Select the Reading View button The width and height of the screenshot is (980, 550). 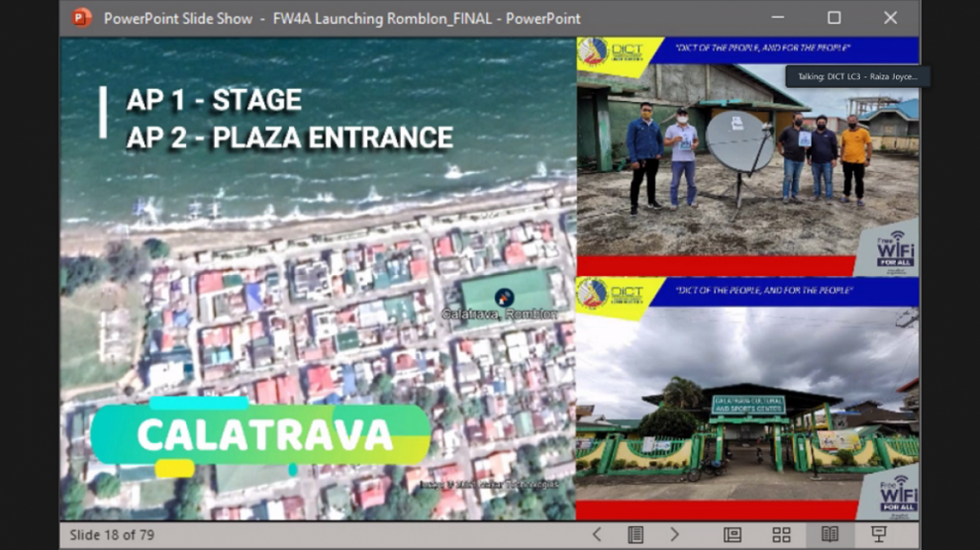click(830, 535)
